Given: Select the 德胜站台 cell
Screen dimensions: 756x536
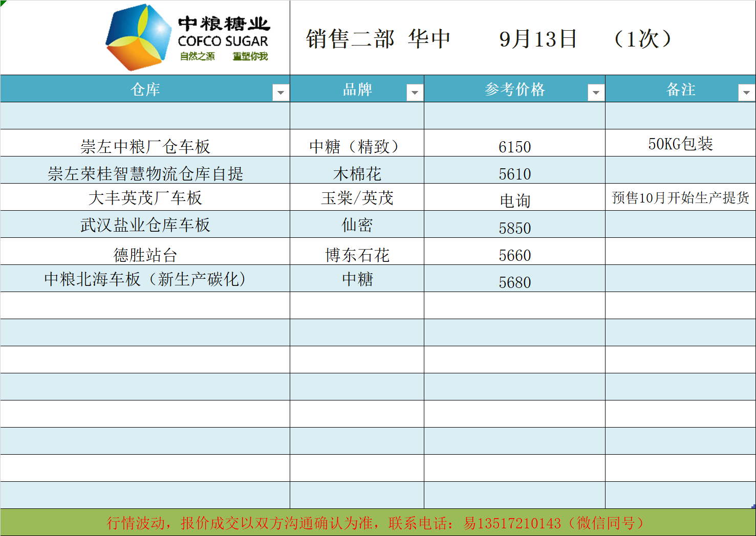Looking at the screenshot, I should pos(145,254).
